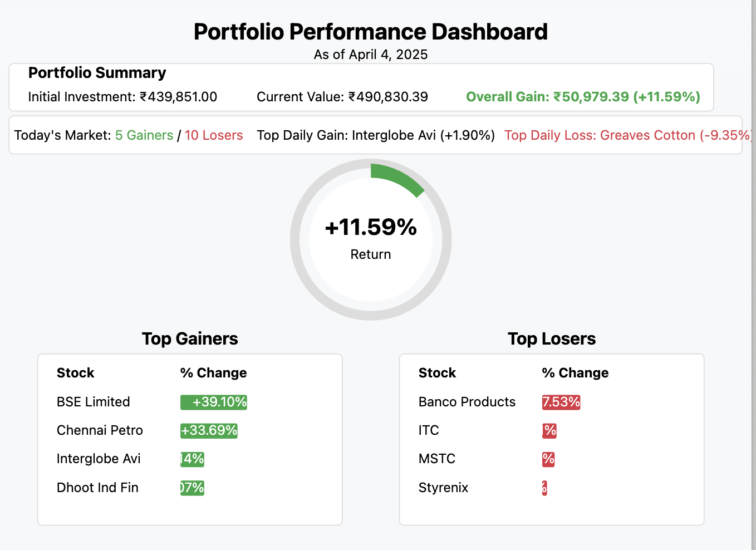Click the red badge next to MSTC
756x550 pixels.
pos(549,459)
